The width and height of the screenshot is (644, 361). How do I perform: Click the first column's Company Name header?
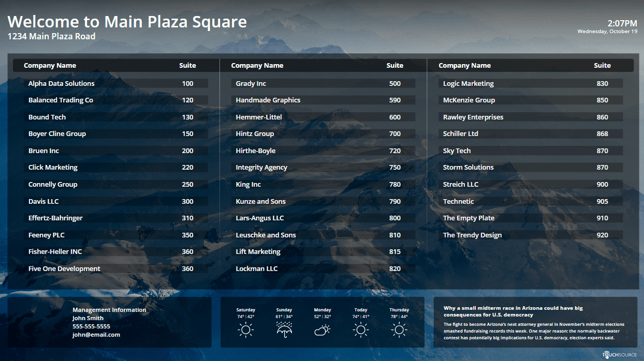coord(50,65)
